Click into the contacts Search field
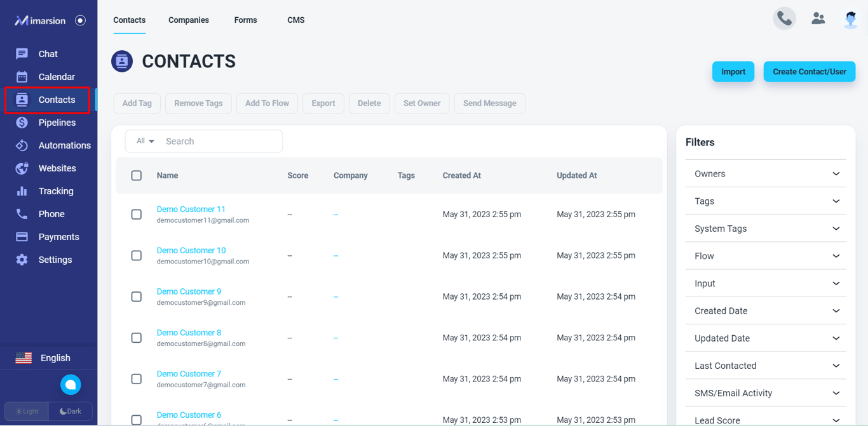This screenshot has height=426, width=868. point(220,142)
